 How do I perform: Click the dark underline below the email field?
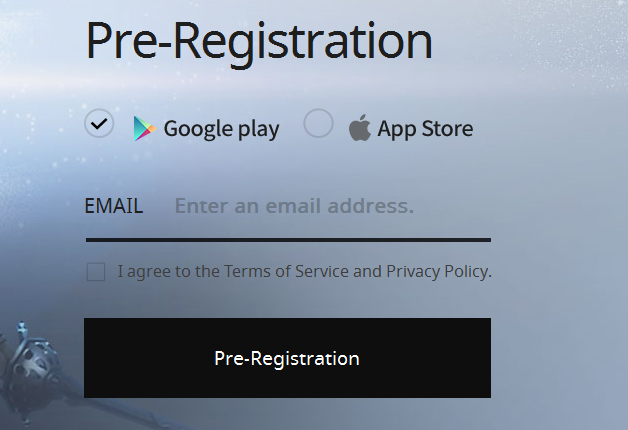(x=288, y=240)
